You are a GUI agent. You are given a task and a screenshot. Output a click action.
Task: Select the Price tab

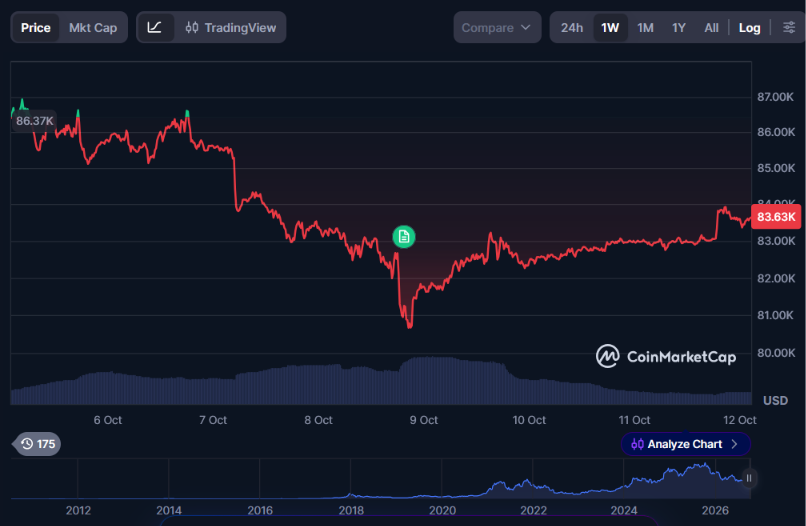pyautogui.click(x=35, y=28)
